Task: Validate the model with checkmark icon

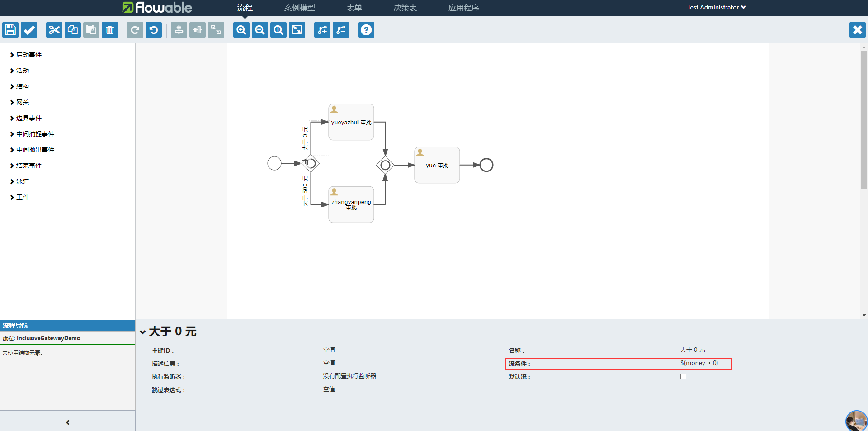Action: click(29, 30)
